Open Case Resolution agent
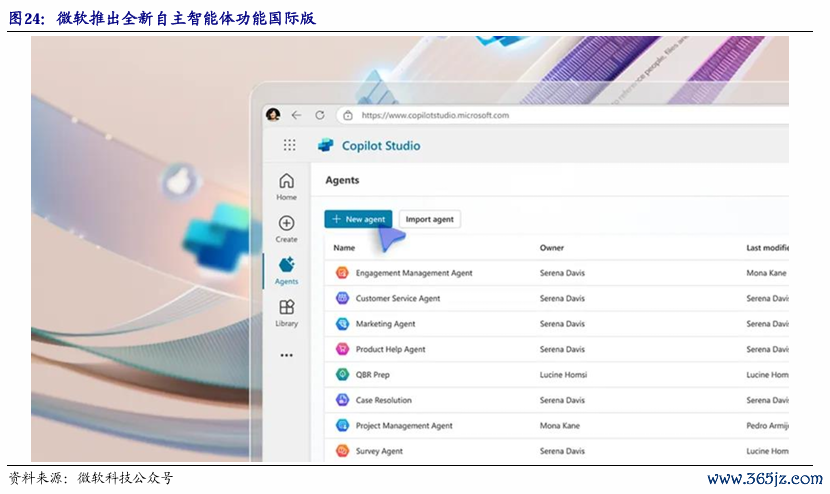The image size is (830, 494). coord(383,400)
